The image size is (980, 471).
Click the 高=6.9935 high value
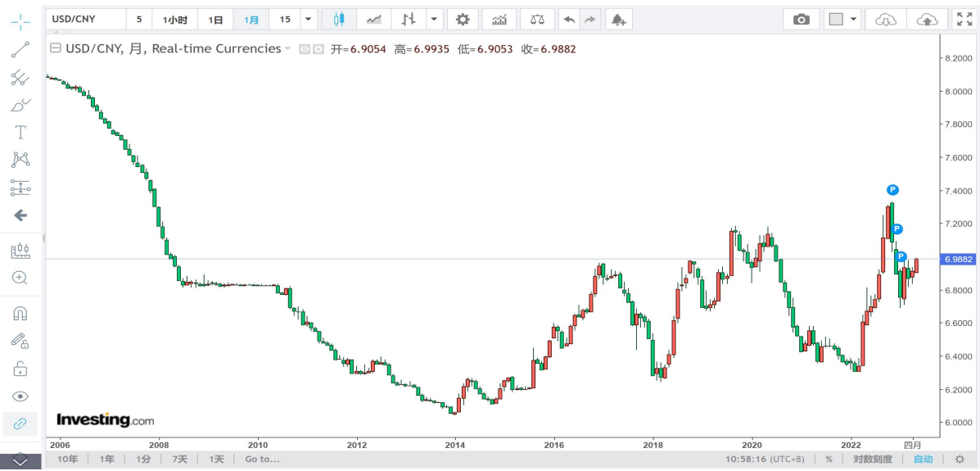pos(422,49)
